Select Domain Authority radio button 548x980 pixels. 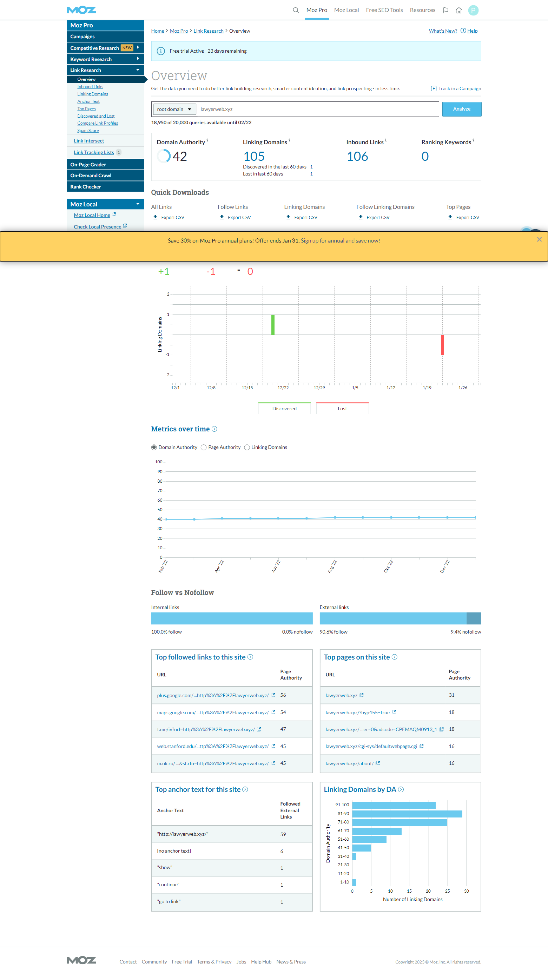[154, 448]
